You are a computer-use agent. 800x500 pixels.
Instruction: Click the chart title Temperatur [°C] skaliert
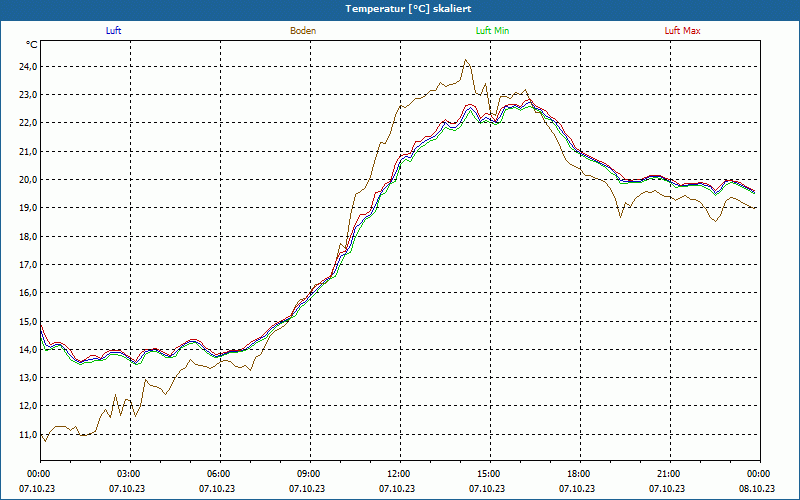(x=408, y=9)
